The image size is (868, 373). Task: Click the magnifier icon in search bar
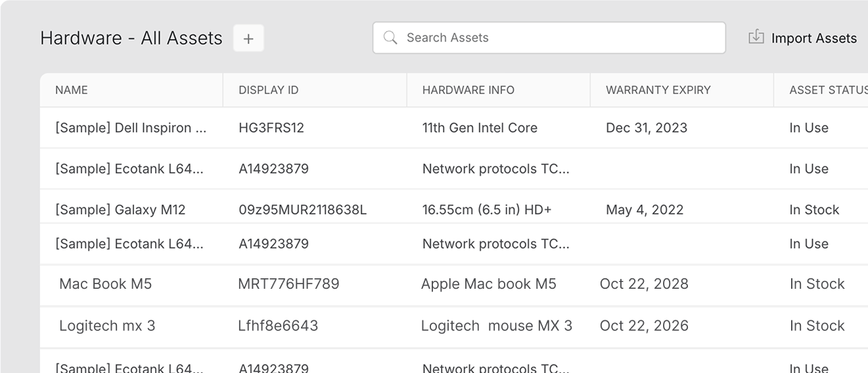pos(390,38)
